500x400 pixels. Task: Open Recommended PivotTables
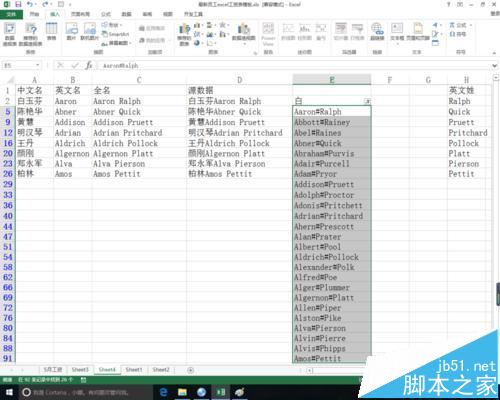31,34
